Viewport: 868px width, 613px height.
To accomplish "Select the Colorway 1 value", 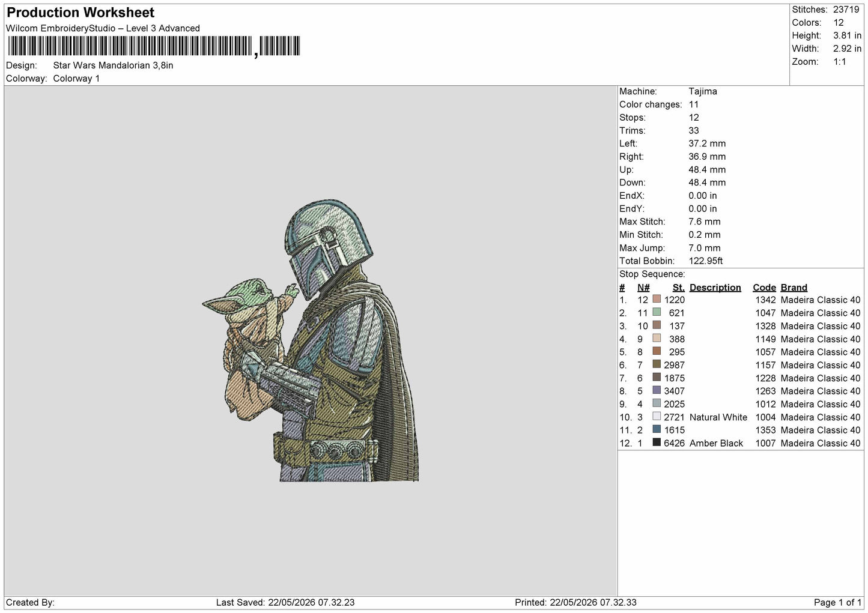I will (76, 79).
